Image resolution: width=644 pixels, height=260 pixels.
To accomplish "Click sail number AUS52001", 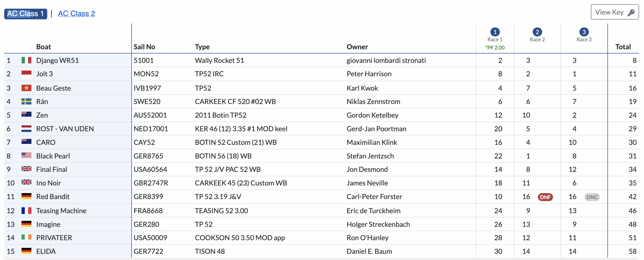I will [x=150, y=115].
